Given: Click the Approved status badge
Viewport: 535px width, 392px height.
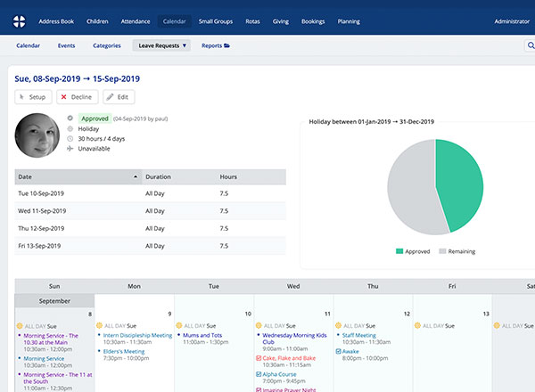Looking at the screenshot, I should coord(95,118).
